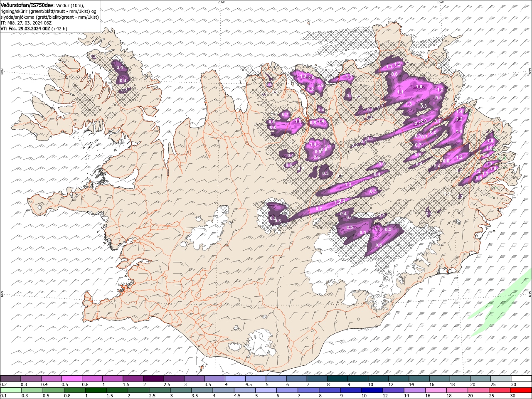Pick the dark teal 8 swatch in upper scale

pyautogui.click(x=338, y=379)
